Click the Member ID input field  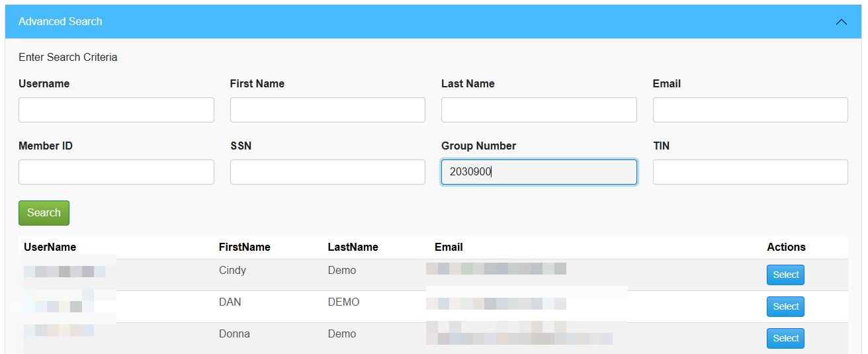(x=116, y=172)
